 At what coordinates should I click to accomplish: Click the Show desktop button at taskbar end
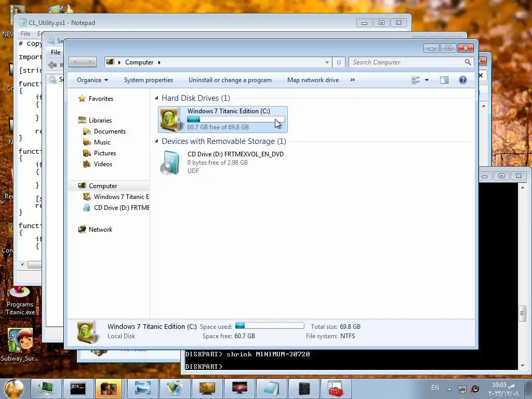tap(528, 388)
